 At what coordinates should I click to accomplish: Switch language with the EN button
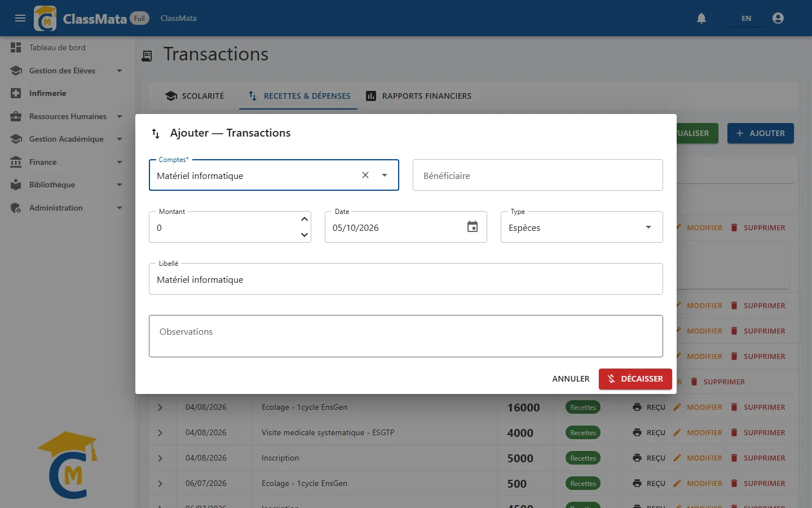746,18
